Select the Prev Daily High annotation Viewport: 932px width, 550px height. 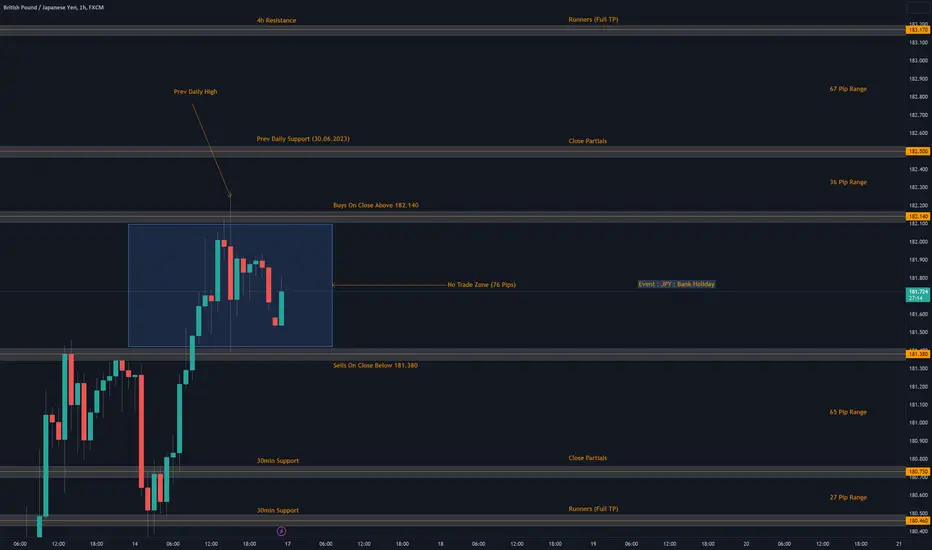tap(196, 92)
